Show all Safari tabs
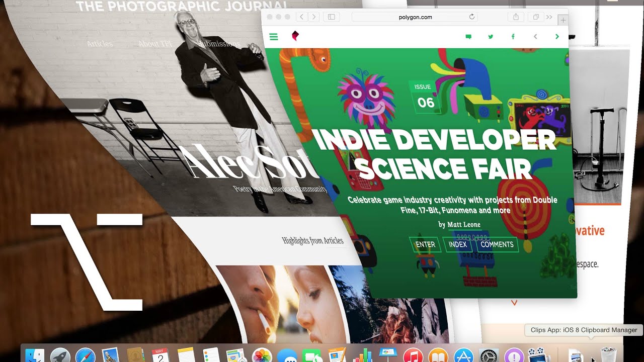644x362 pixels. [536, 17]
